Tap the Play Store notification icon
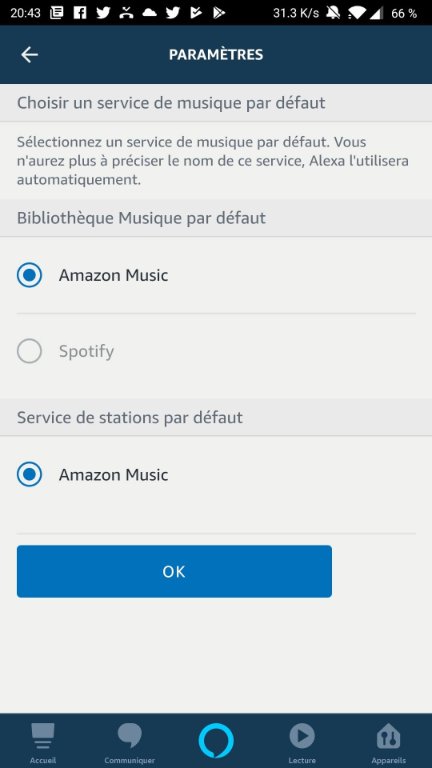The width and height of the screenshot is (432, 768). click(218, 13)
